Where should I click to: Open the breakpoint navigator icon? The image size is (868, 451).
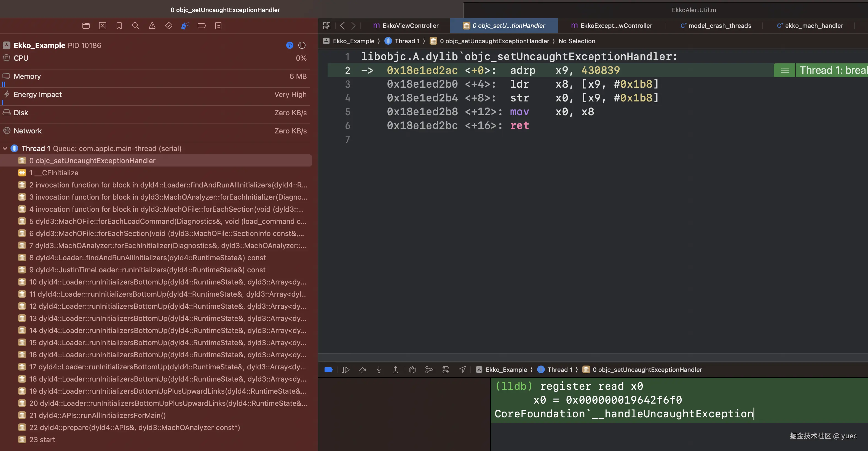click(x=202, y=26)
